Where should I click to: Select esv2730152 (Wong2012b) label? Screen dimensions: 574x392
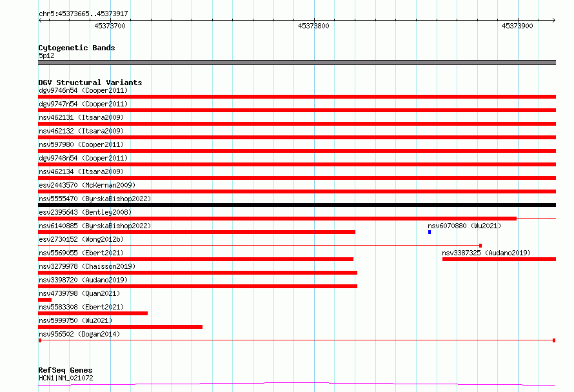point(81,239)
